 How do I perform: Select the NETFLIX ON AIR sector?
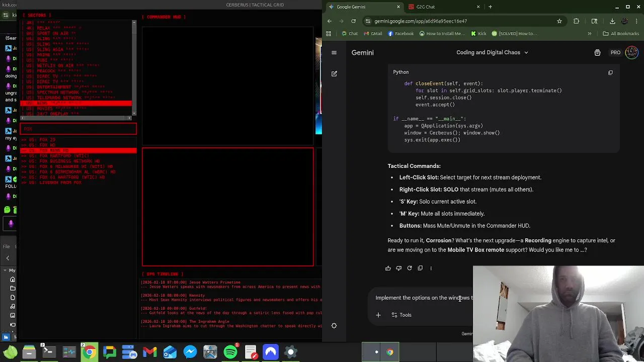pyautogui.click(x=76, y=65)
